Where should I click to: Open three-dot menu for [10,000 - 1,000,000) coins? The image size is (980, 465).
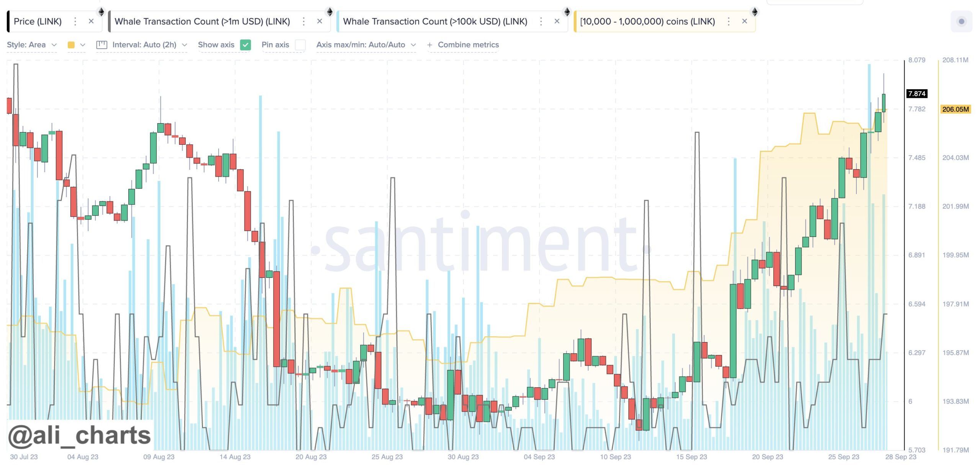(728, 21)
